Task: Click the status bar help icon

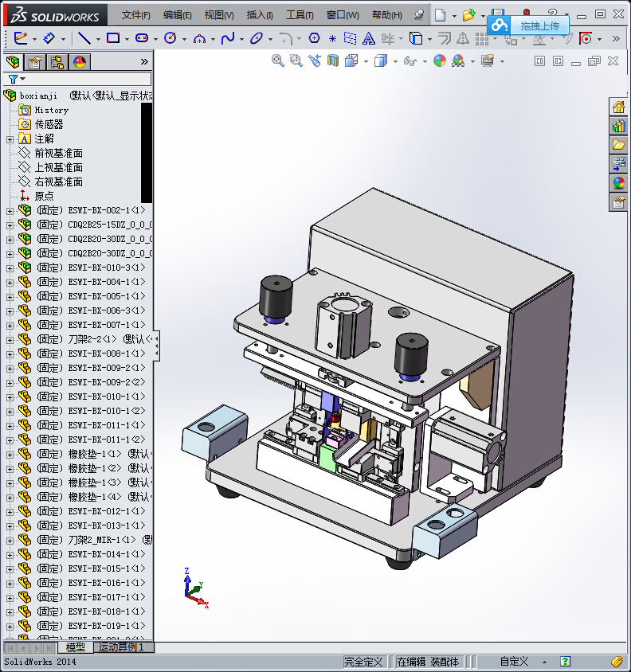Action: pos(566,662)
